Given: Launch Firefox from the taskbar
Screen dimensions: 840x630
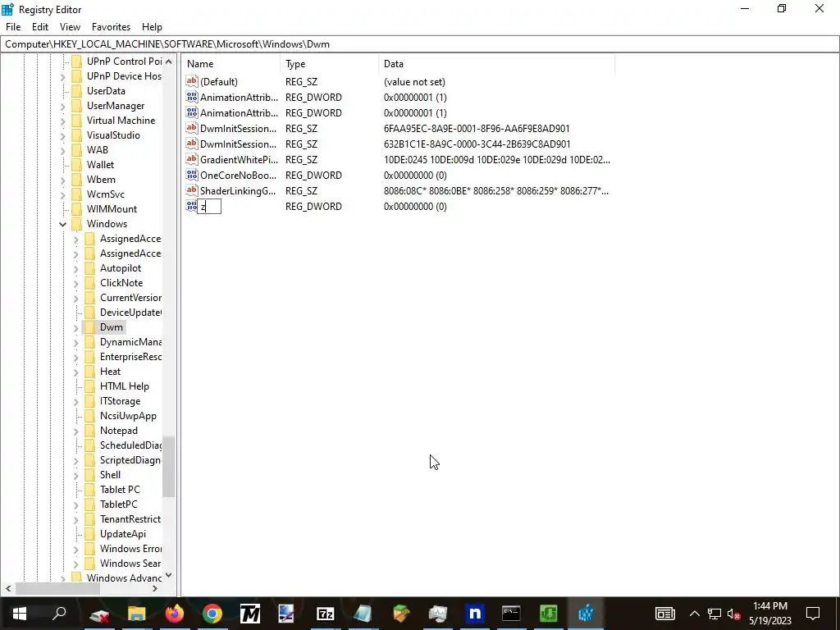Looking at the screenshot, I should [x=174, y=614].
